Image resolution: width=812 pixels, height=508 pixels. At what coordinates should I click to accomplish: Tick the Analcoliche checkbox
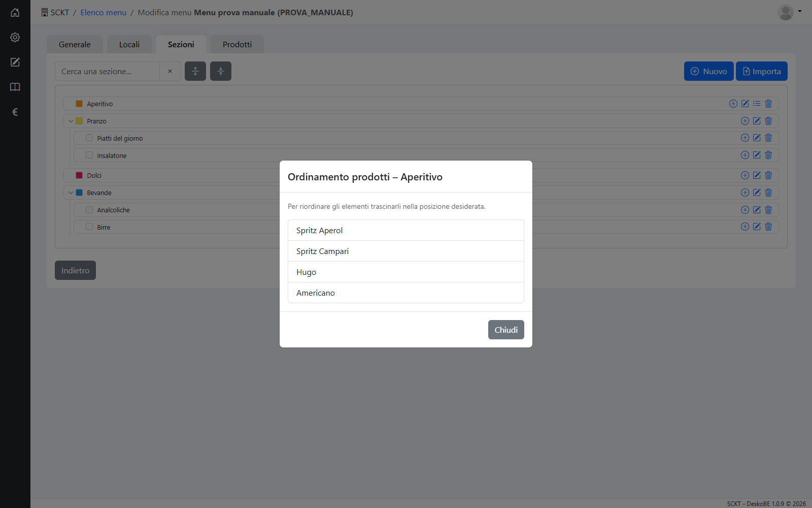(89, 210)
